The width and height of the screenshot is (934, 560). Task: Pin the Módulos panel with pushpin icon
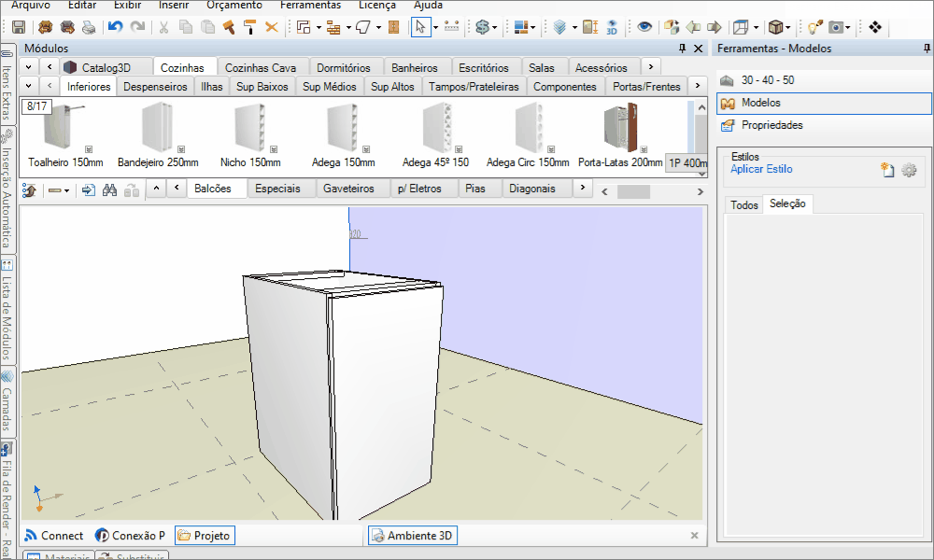683,49
